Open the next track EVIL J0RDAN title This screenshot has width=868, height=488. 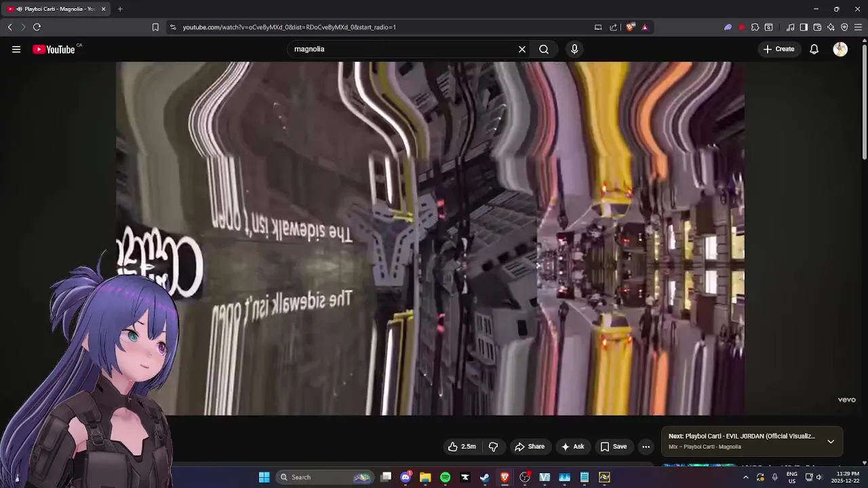(x=742, y=436)
